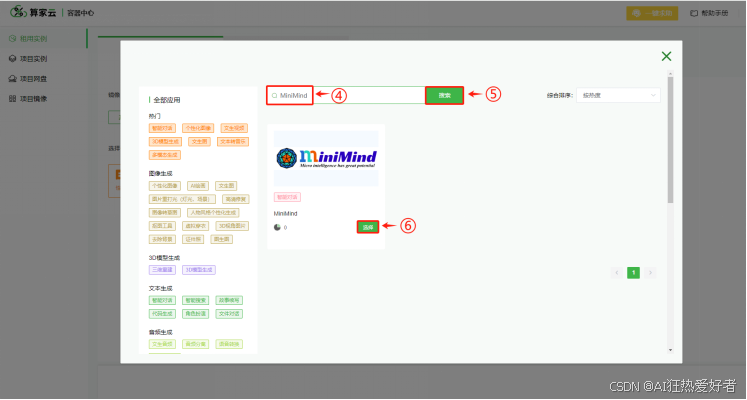Open 项目网盘 in the background sidebar
747x400 pixels.
(33, 79)
